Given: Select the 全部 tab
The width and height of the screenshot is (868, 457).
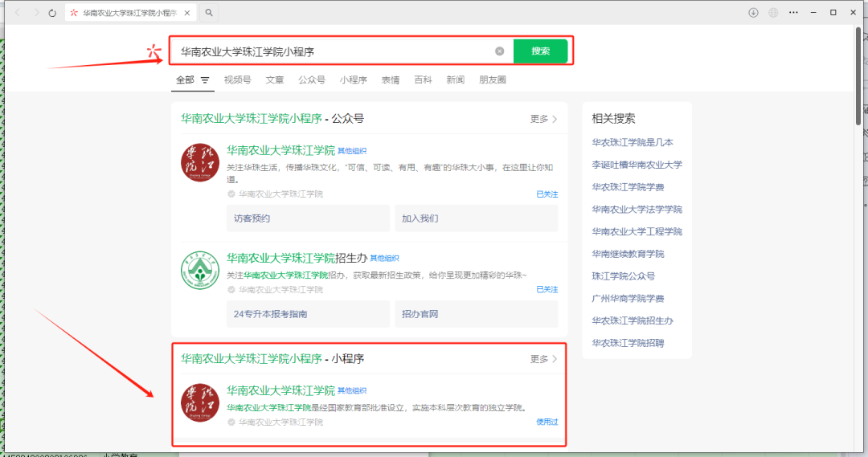Looking at the screenshot, I should point(185,80).
